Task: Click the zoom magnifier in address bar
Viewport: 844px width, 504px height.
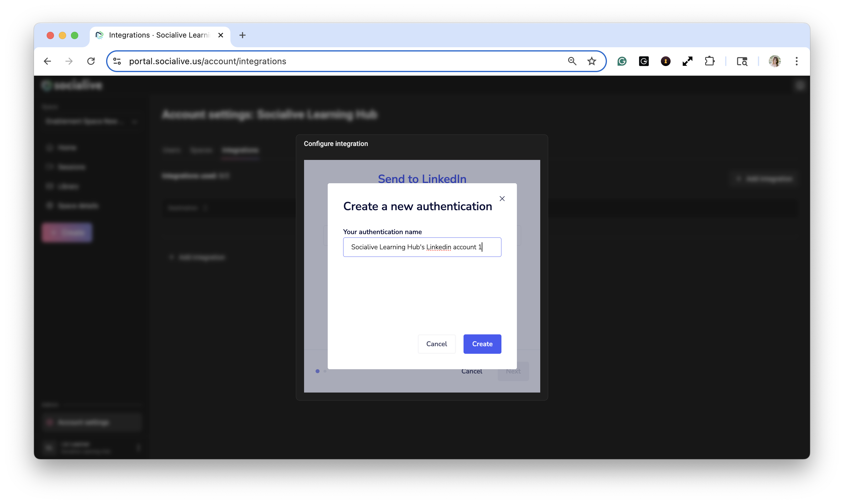Action: pyautogui.click(x=572, y=61)
